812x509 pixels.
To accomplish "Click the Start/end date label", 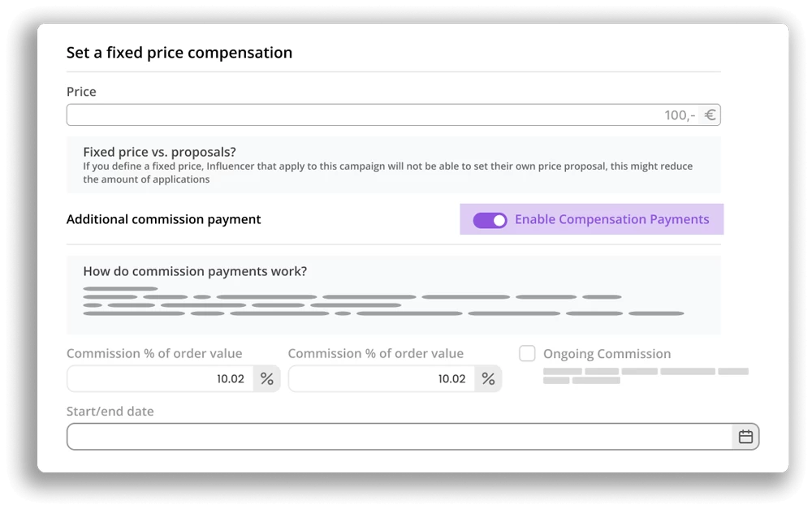I will click(110, 411).
